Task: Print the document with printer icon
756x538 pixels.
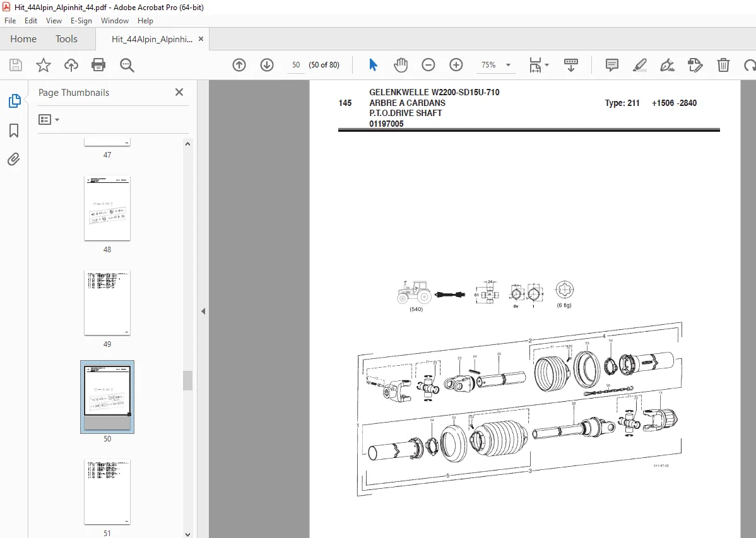Action: click(98, 65)
